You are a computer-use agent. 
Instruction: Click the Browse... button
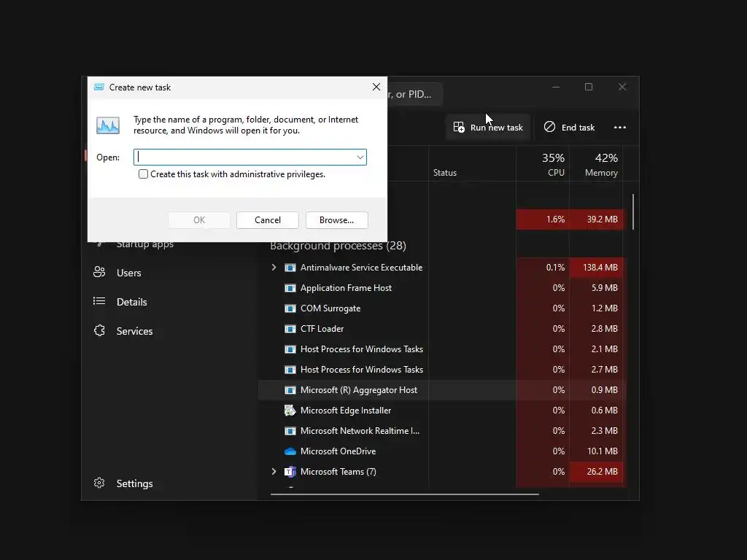(x=337, y=220)
